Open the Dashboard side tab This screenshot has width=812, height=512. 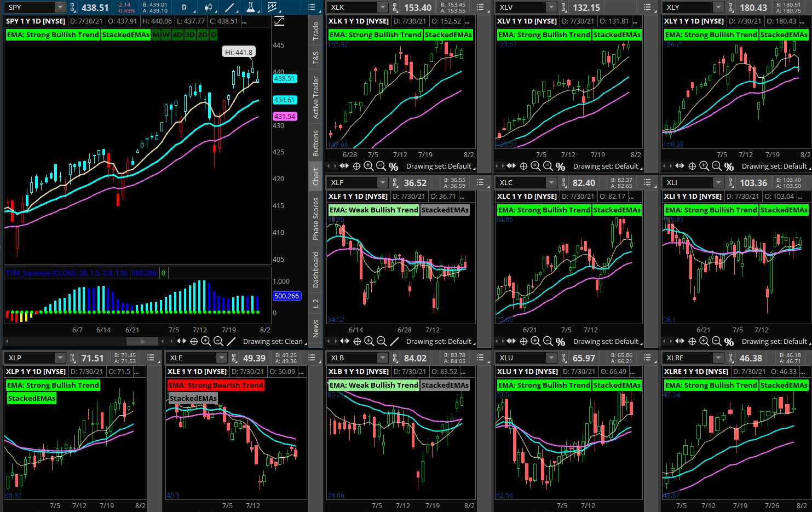(x=316, y=270)
